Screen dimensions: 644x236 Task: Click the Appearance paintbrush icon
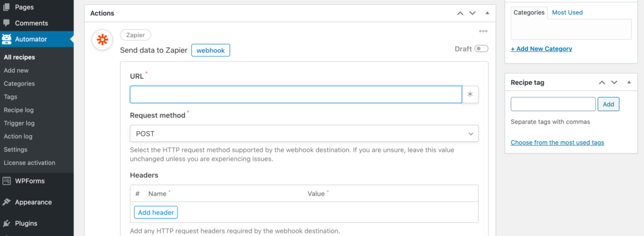[6, 202]
